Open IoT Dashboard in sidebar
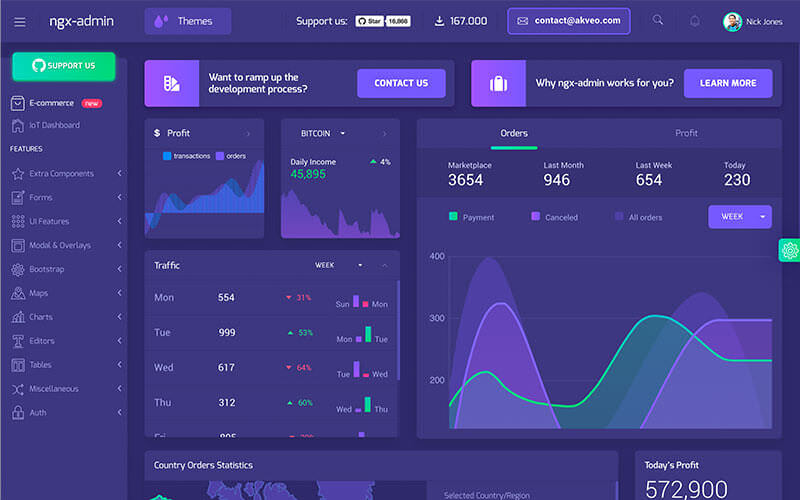 (x=54, y=125)
